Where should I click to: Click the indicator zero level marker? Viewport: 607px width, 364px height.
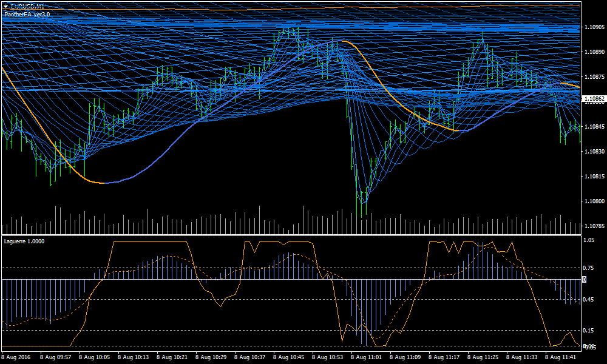[x=584, y=279]
